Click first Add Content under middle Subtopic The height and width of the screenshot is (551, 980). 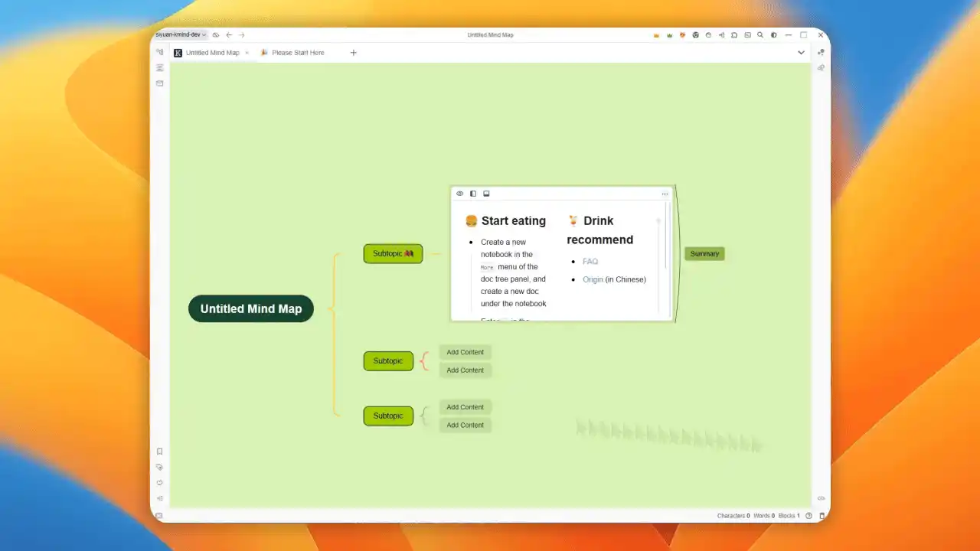[465, 352]
